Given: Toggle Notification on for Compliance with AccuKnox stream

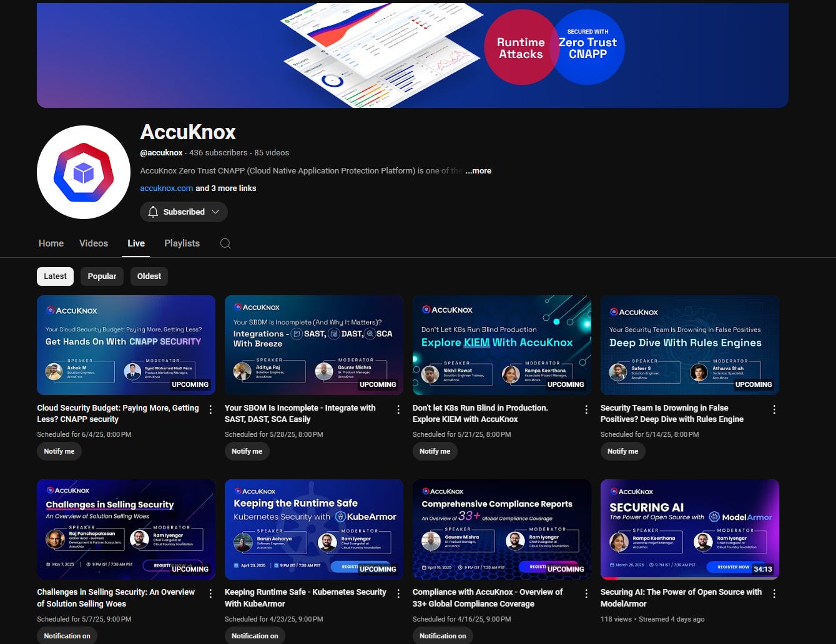Looking at the screenshot, I should [x=443, y=635].
